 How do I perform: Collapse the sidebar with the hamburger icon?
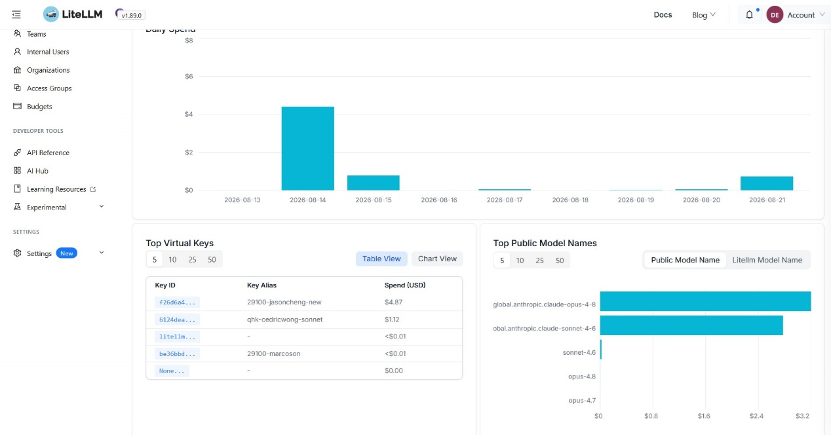point(16,15)
